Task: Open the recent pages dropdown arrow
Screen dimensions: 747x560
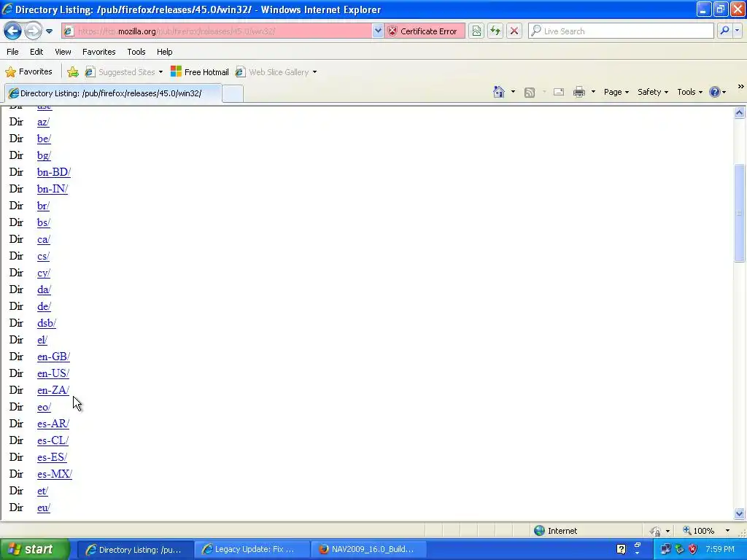Action: click(x=49, y=31)
